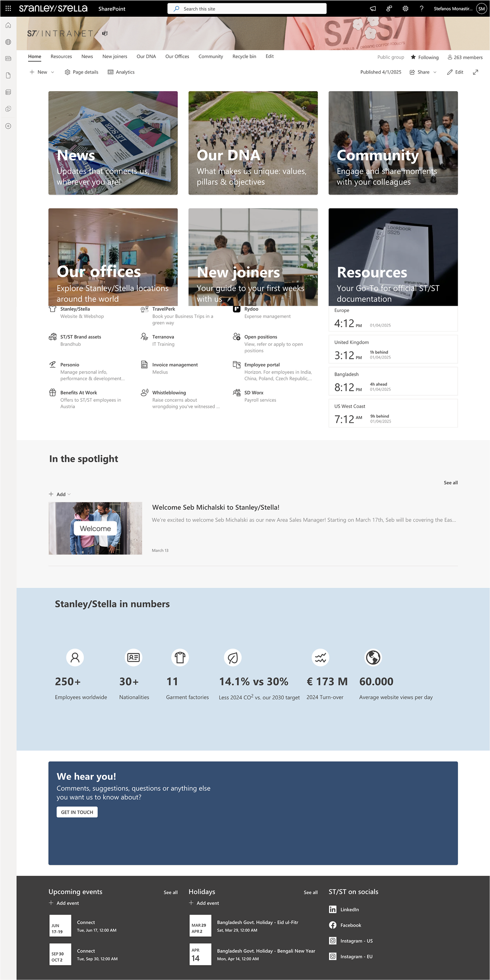
Task: Click Edit page pencil button
Action: pos(455,72)
